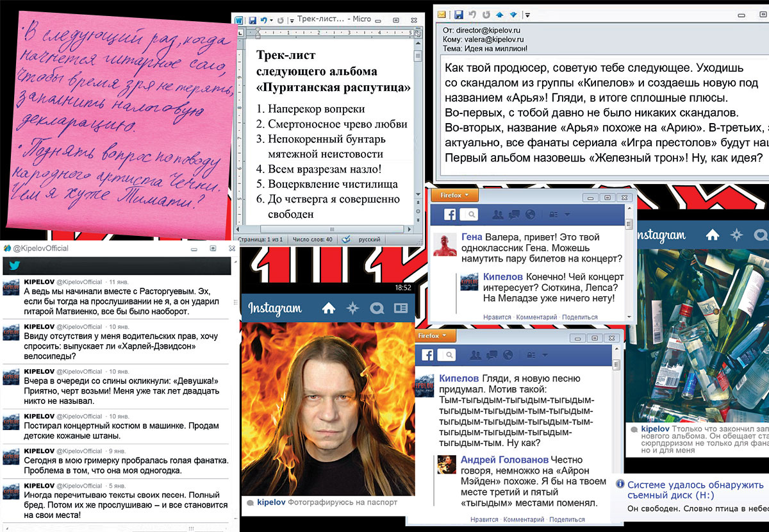This screenshot has width=769, height=532.
Task: Click 'Поделиться' under Голованов's comment
Action: tap(567, 520)
